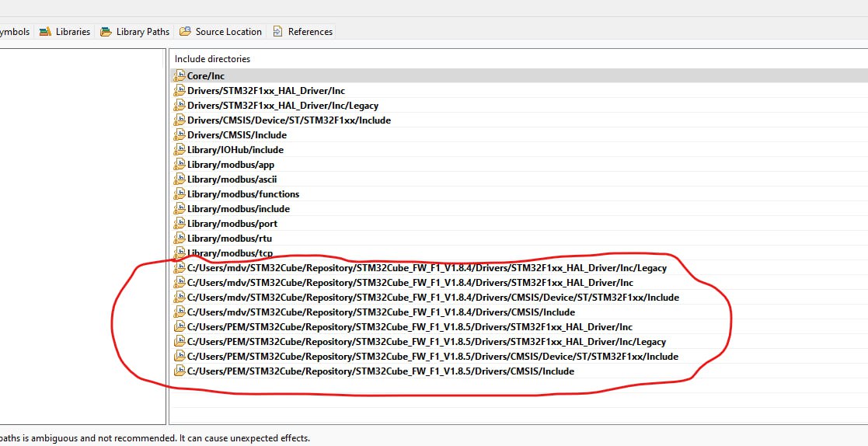Select the Core/Inc include directory
The image size is (868, 446).
519,76
